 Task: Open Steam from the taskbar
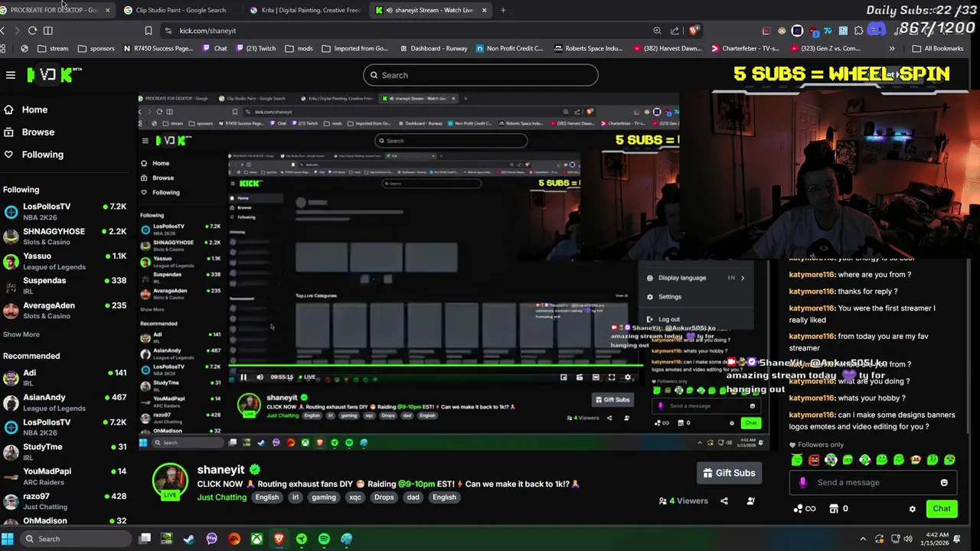coord(189,539)
